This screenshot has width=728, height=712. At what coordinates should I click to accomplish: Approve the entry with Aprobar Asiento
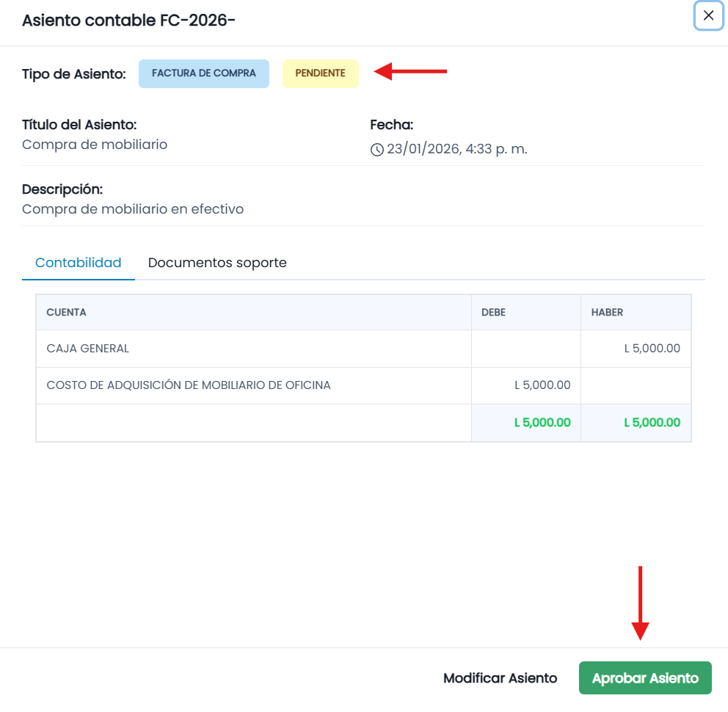coord(645,678)
